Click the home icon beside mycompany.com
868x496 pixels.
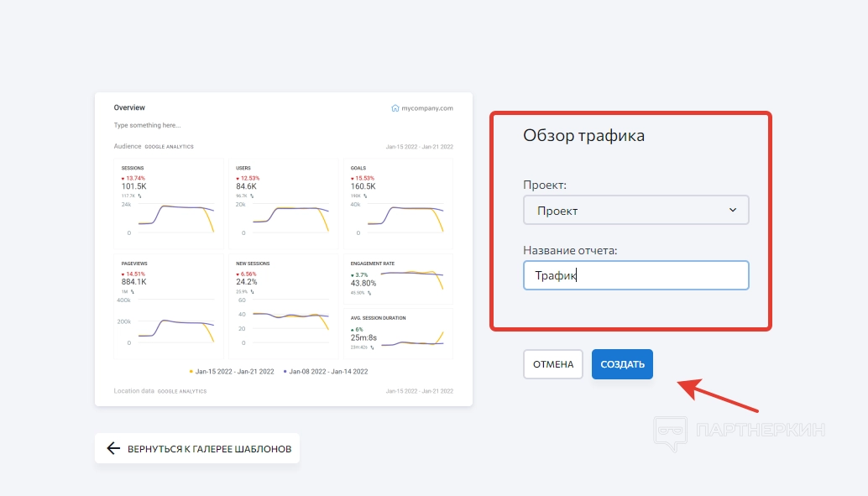(x=395, y=108)
